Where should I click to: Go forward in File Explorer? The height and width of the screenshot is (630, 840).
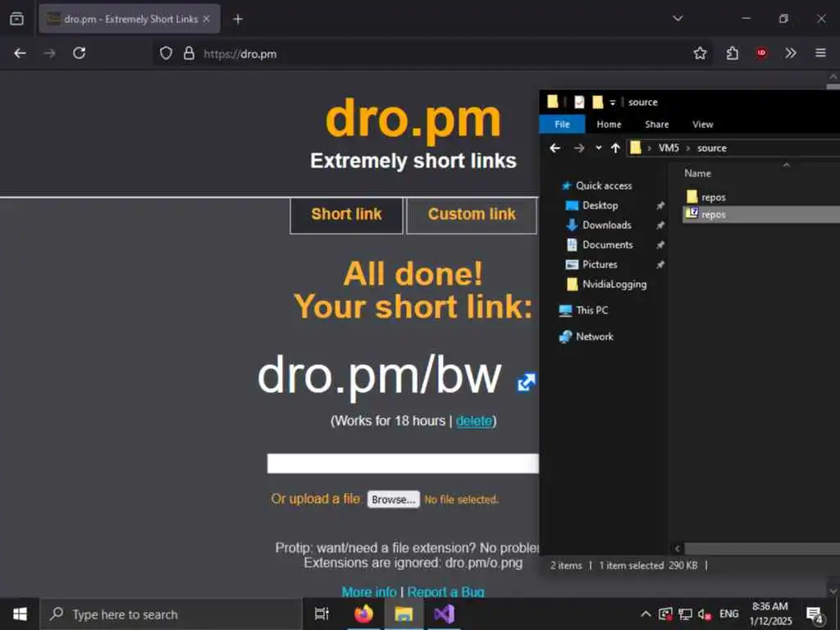click(x=579, y=148)
